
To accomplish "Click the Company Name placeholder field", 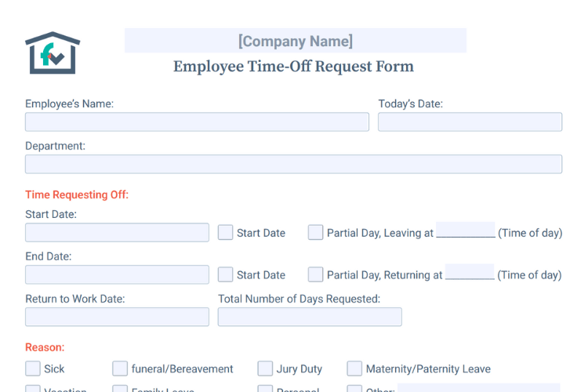I will point(296,42).
